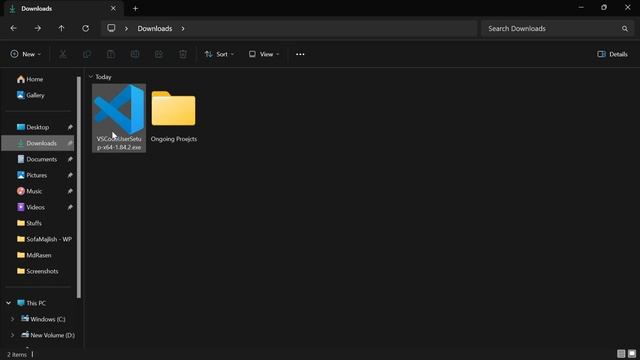Go up one folder level
The width and height of the screenshot is (640, 360).
[x=61, y=29]
